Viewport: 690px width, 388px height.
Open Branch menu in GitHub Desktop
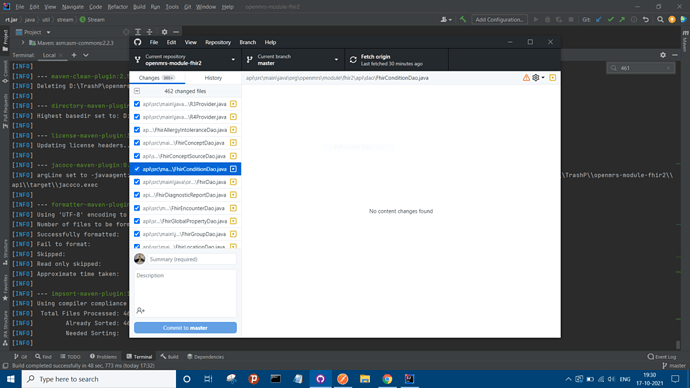pos(248,42)
